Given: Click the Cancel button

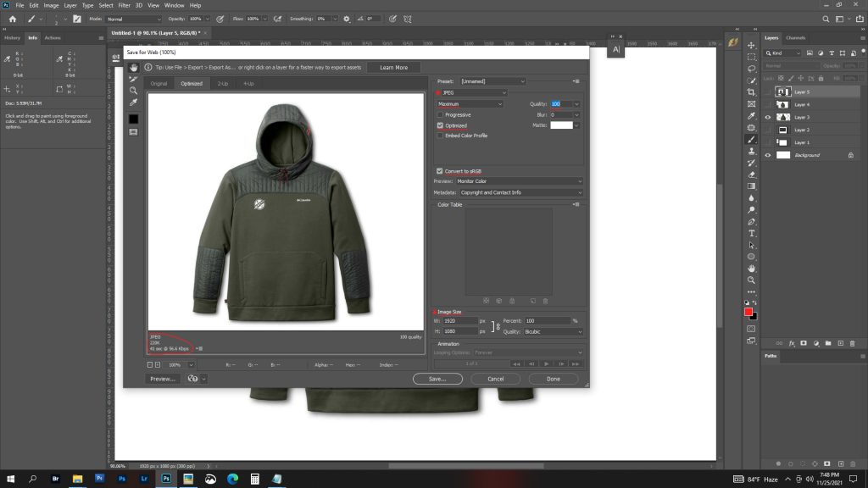Looking at the screenshot, I should click(x=495, y=379).
